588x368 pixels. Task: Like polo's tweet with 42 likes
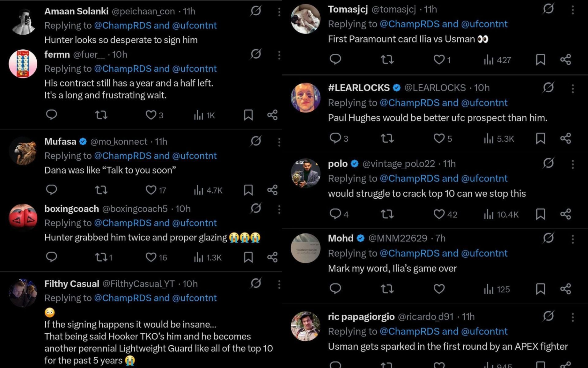[439, 214]
